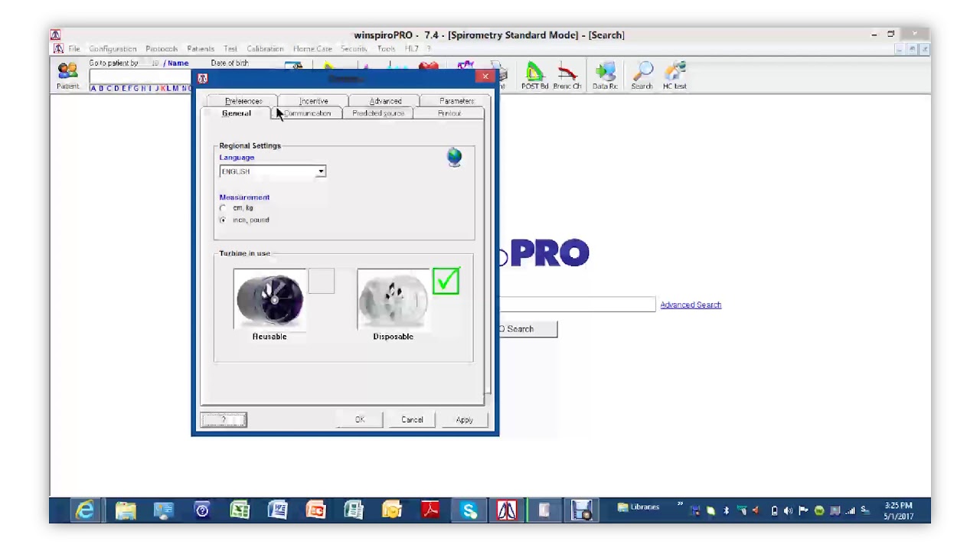The height and width of the screenshot is (551, 980).
Task: Click the Advanced Search link
Action: tap(691, 305)
